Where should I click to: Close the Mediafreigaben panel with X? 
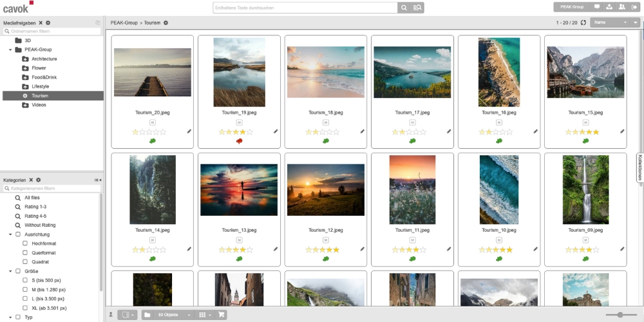coord(41,23)
